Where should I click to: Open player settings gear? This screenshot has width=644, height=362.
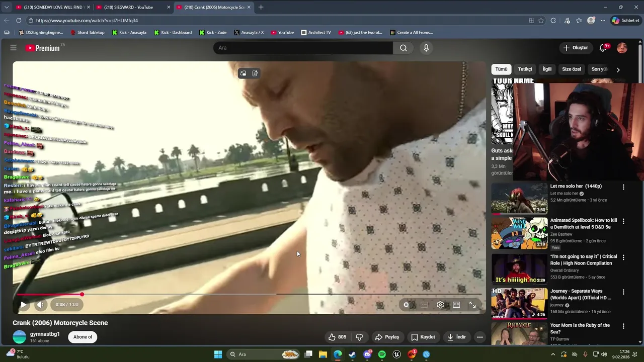tap(440, 305)
